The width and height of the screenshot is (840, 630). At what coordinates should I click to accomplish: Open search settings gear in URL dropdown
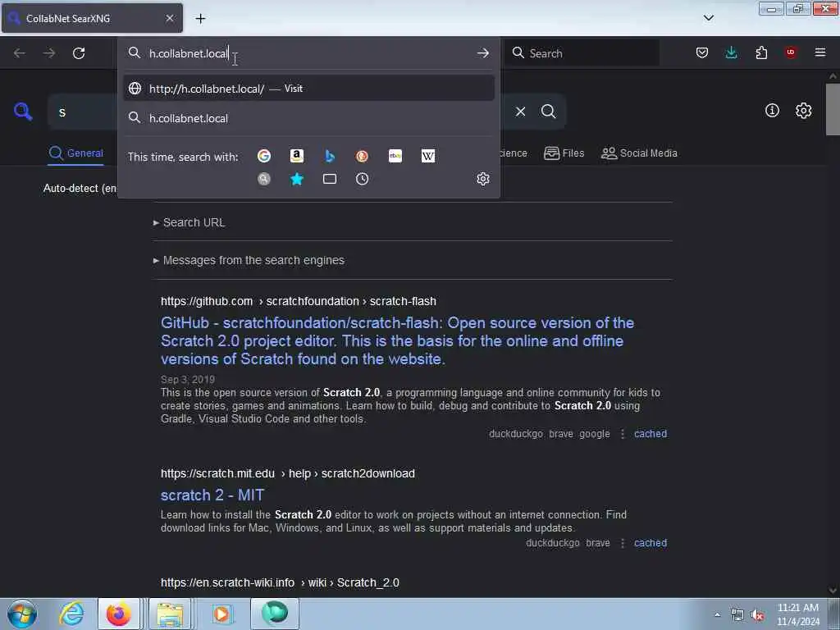483,179
